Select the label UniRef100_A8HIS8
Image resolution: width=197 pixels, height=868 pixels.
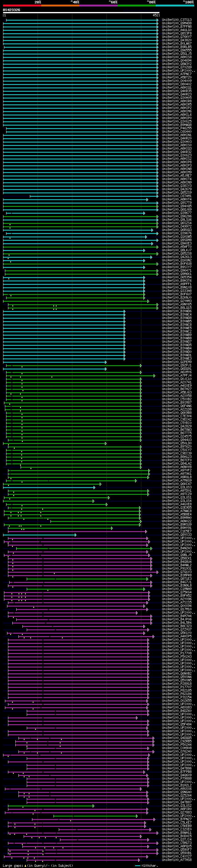point(177,57)
